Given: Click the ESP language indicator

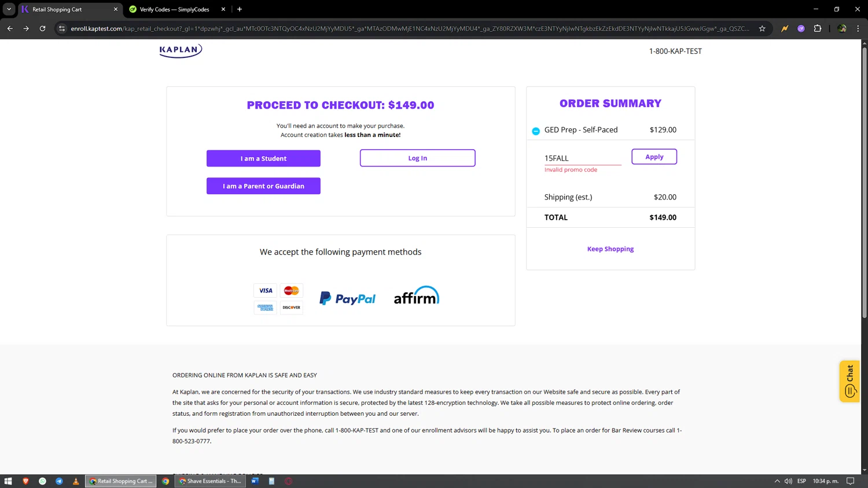Looking at the screenshot, I should click(801, 481).
